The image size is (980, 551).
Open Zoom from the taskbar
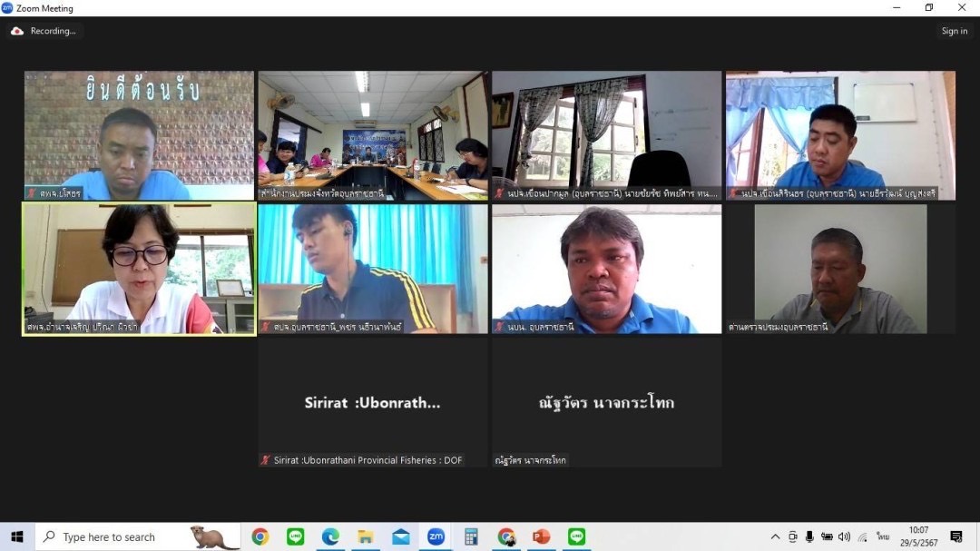[436, 536]
